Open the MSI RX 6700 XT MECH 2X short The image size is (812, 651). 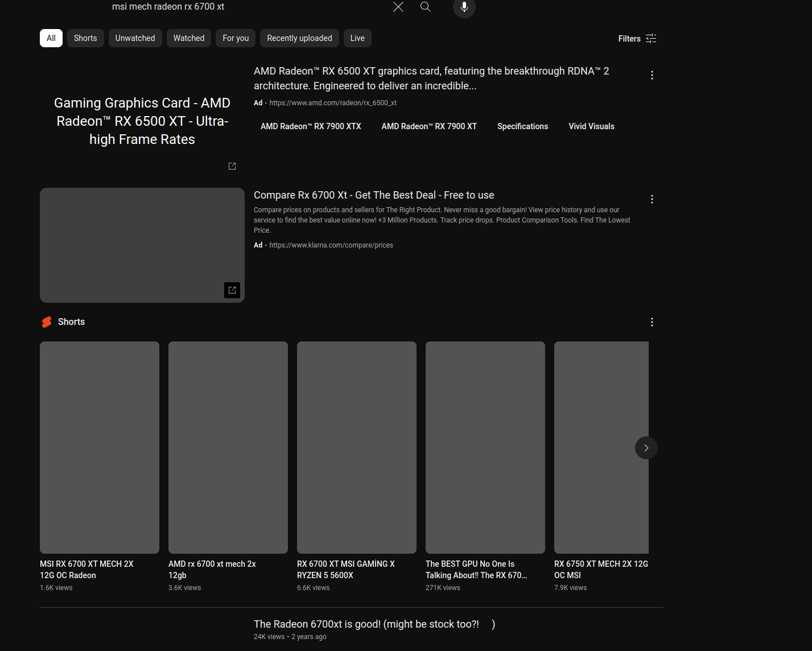click(x=100, y=447)
